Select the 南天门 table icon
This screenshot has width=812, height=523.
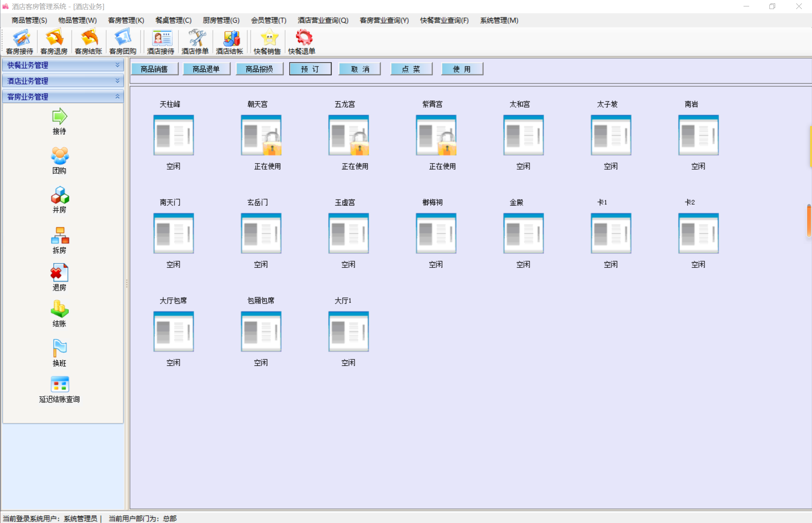[173, 233]
